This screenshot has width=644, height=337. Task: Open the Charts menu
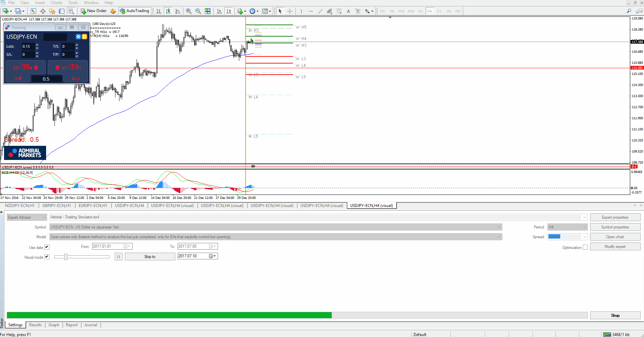(57, 3)
